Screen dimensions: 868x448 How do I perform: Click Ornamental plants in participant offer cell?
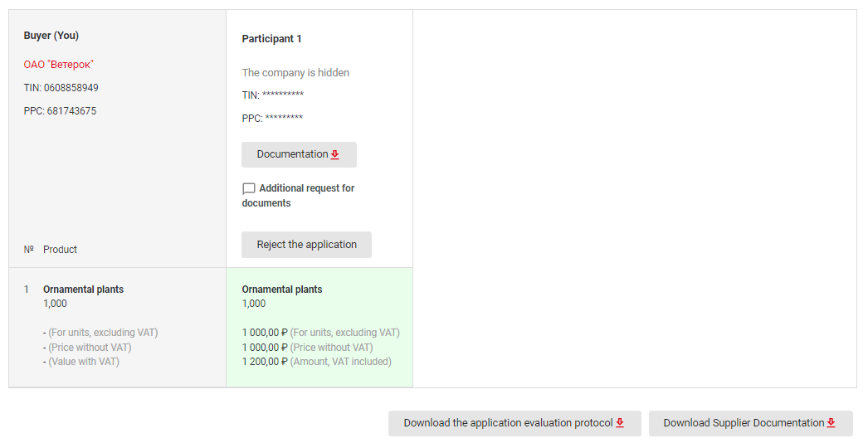(x=282, y=289)
